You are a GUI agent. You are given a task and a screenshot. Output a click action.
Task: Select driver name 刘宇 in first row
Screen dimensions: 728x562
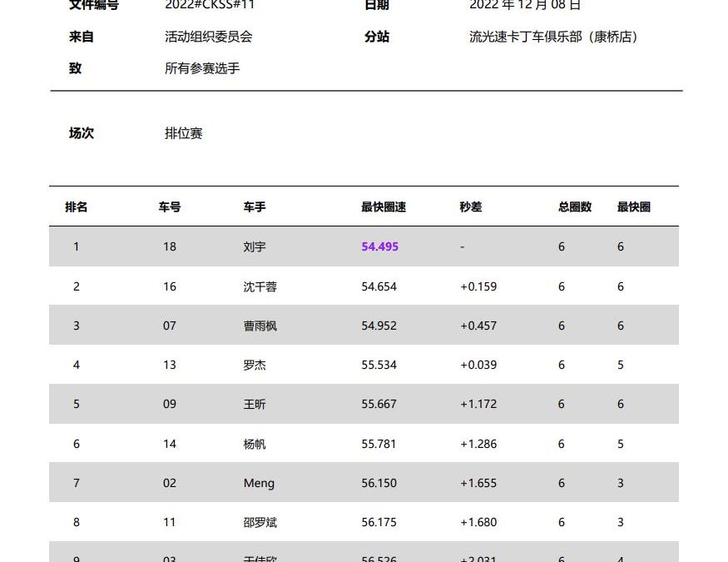(255, 247)
